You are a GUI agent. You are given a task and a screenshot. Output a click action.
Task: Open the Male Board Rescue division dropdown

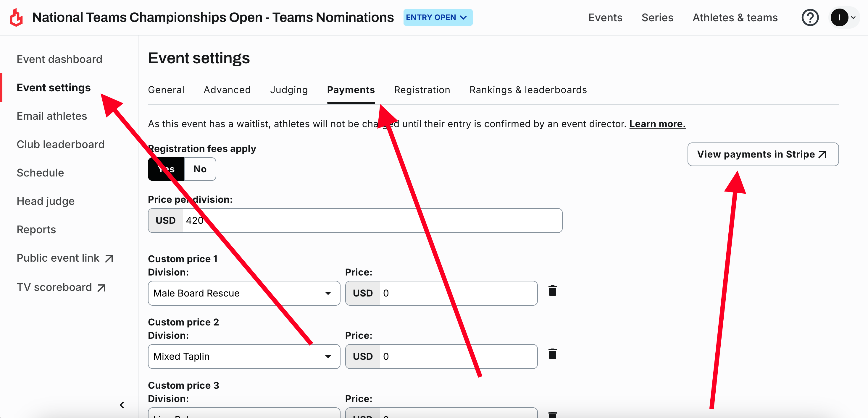point(244,293)
